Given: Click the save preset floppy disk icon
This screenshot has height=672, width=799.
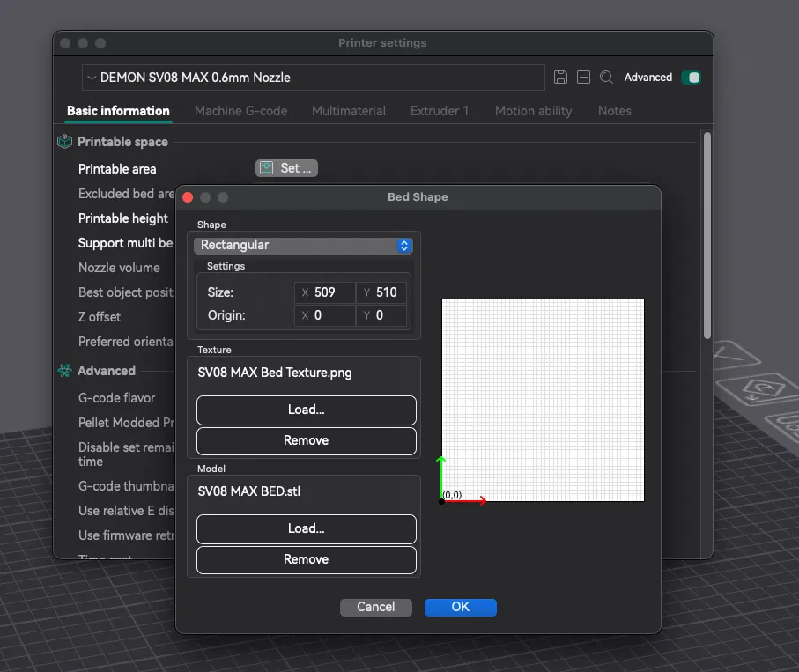Looking at the screenshot, I should coord(560,78).
